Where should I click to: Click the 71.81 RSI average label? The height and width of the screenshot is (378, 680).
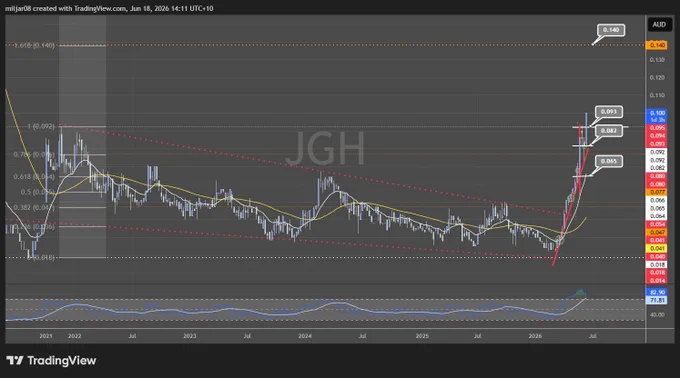tap(657, 300)
